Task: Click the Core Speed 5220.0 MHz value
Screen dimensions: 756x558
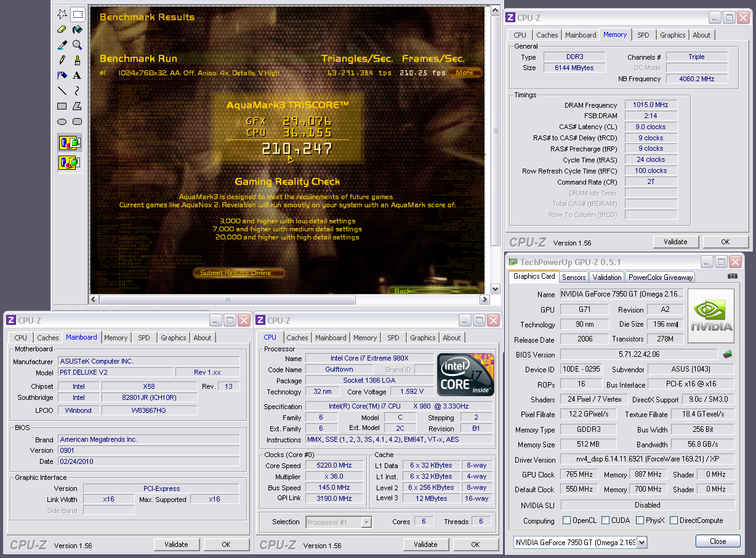Action: click(334, 466)
